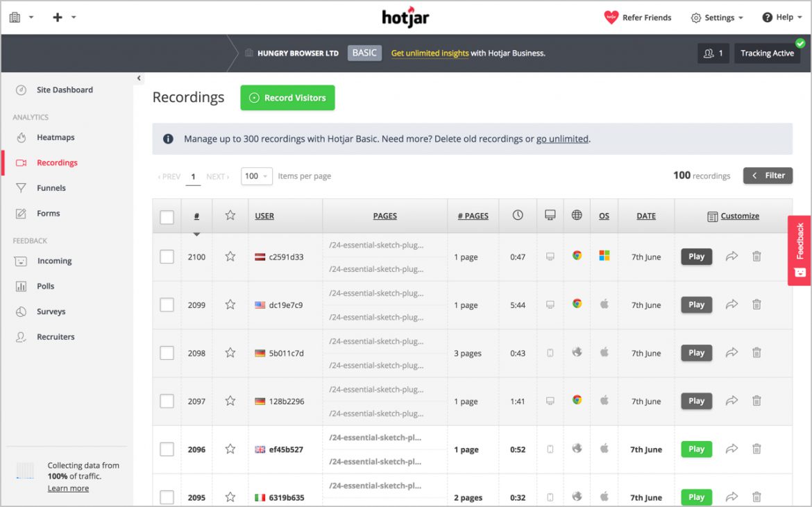This screenshot has width=812, height=507.
Task: Sort by USER column header
Action: coord(264,216)
